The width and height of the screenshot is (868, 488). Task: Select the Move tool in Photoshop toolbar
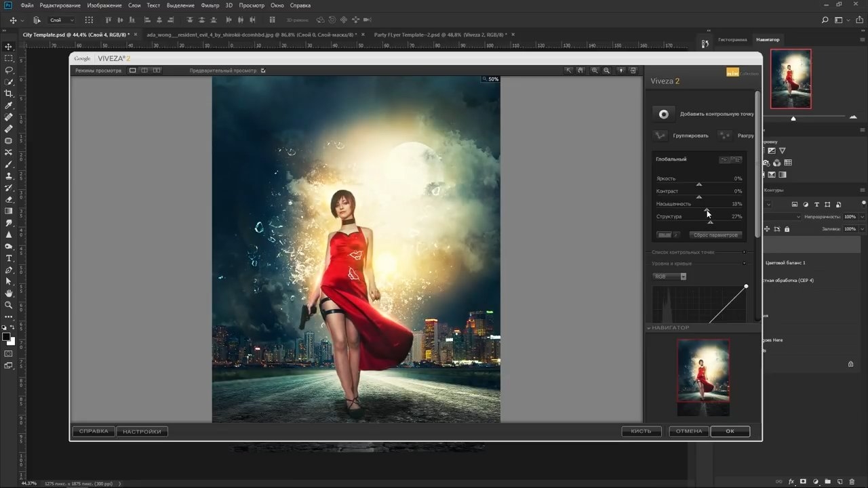point(9,47)
